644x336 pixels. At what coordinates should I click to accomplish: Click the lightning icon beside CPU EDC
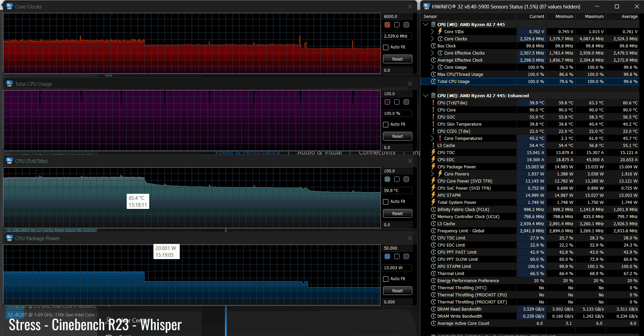click(433, 160)
